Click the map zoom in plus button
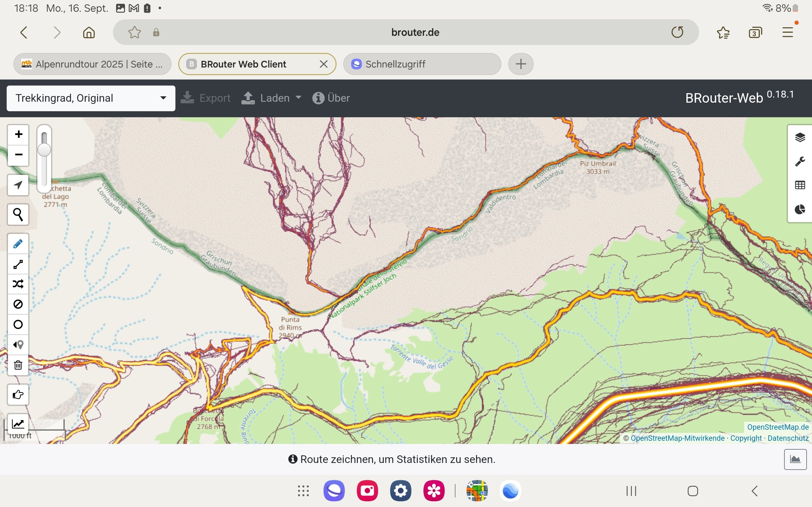The width and height of the screenshot is (812, 507). point(18,134)
